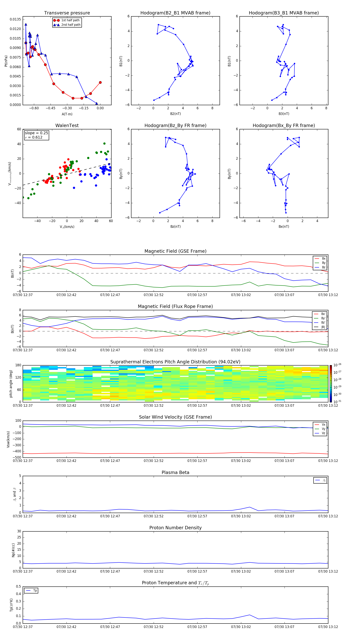The height and width of the screenshot is (644, 351).
Task: Select the 'Vy' legend entry
Action: [320, 429]
